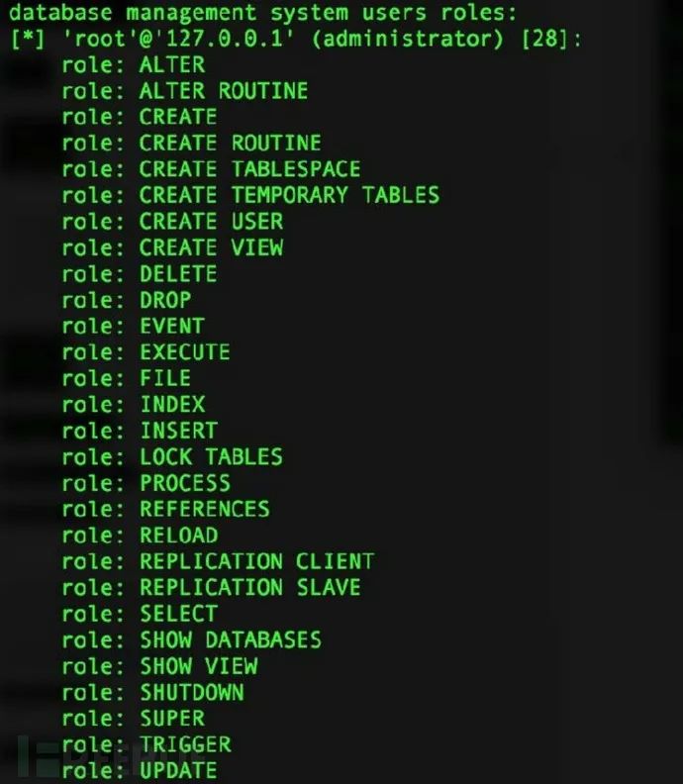Click the ALTER ROUTINE role line
The image size is (683, 784).
[x=185, y=91]
